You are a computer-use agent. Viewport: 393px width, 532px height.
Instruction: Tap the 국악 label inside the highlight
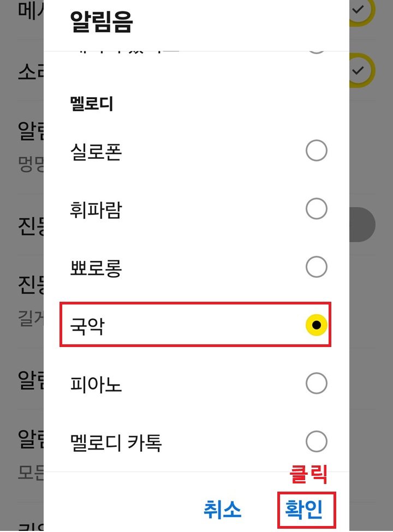(87, 325)
